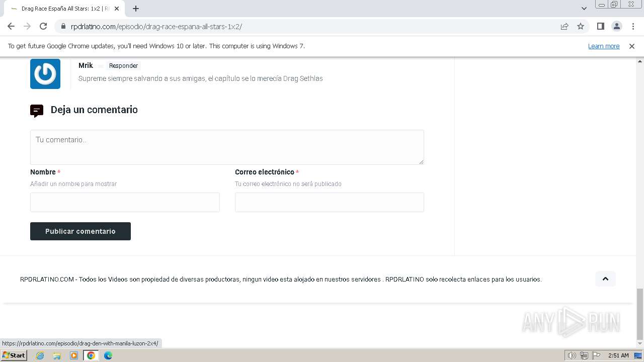Reply to Mrik's comment via Responder
Image resolution: width=644 pixels, height=362 pixels.
pos(123,66)
